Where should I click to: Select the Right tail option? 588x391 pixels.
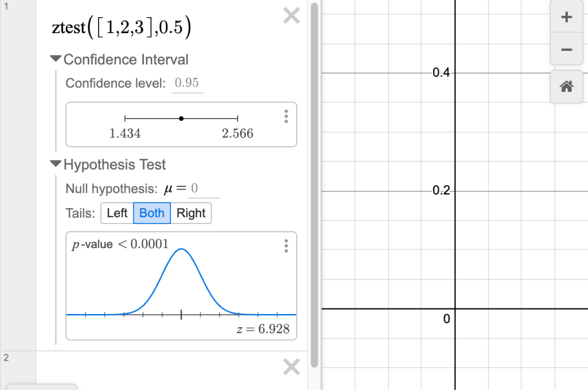coord(191,213)
